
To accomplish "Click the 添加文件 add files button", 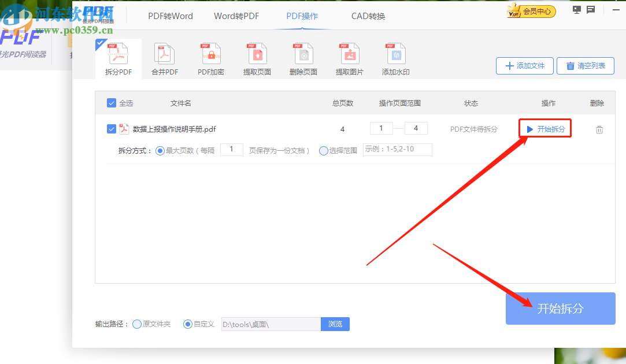I will (524, 65).
